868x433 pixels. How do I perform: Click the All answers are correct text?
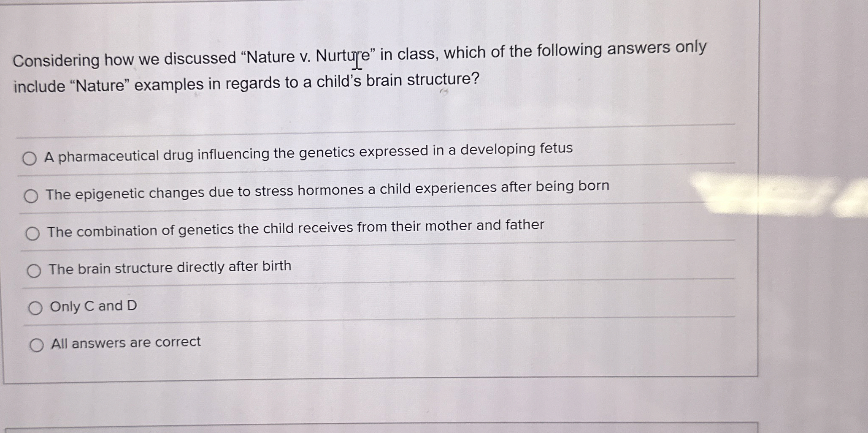point(125,342)
